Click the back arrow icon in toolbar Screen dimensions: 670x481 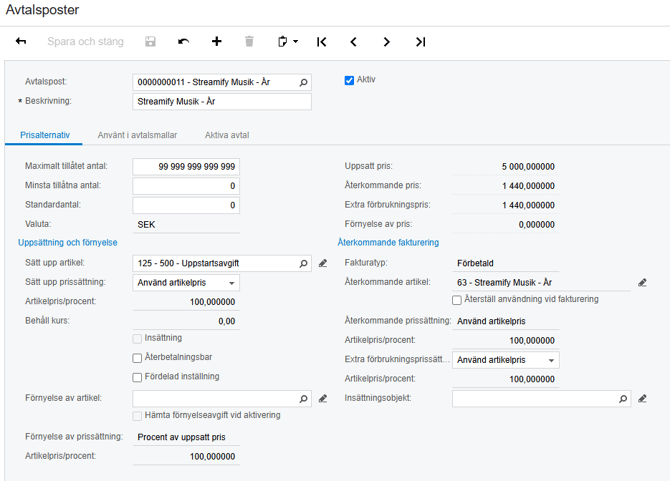click(x=21, y=41)
